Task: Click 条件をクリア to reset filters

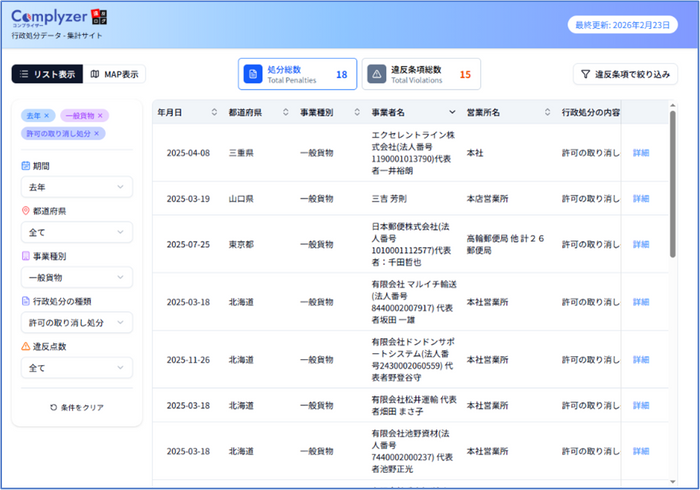Action: [76, 407]
